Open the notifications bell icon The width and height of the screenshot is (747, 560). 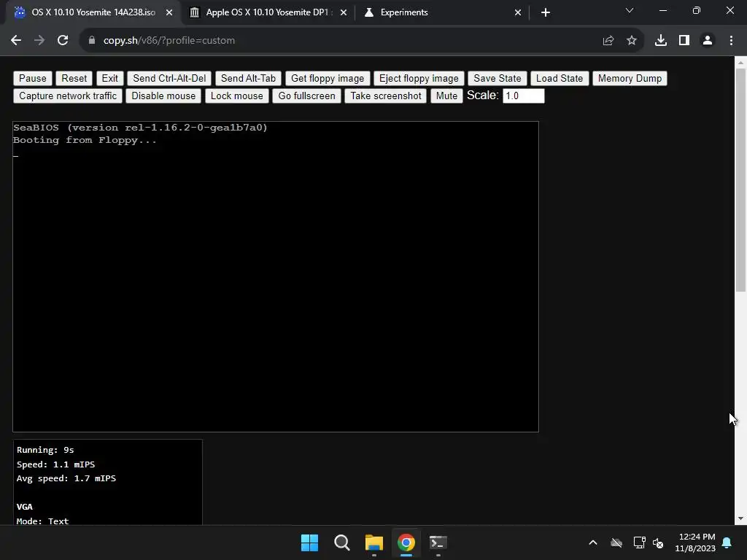(727, 542)
